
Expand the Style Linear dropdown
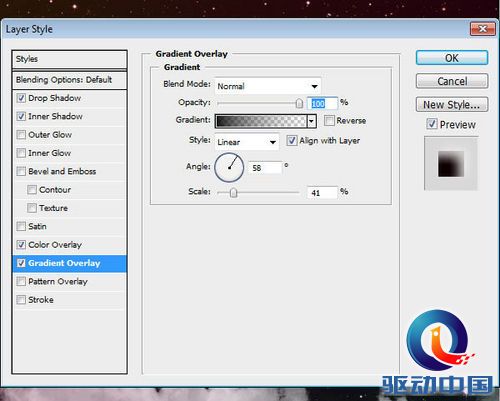point(247,142)
